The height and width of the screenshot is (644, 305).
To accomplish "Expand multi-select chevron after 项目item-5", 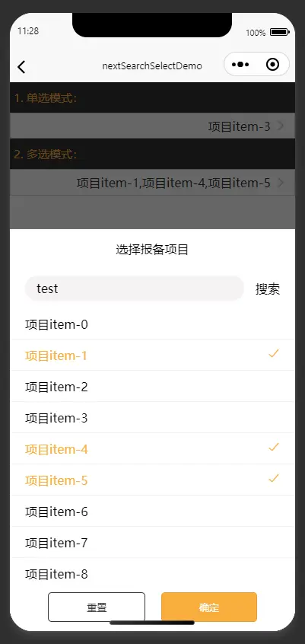I will (x=281, y=183).
